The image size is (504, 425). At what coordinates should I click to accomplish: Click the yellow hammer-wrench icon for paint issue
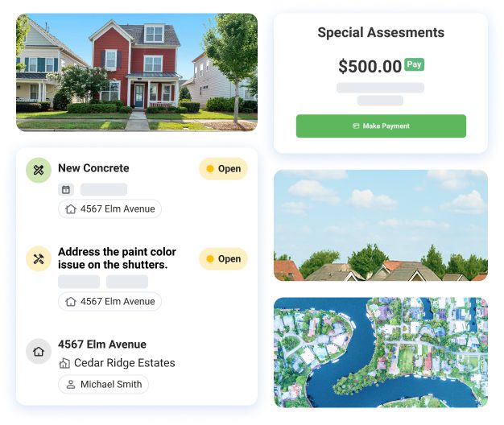tap(39, 258)
